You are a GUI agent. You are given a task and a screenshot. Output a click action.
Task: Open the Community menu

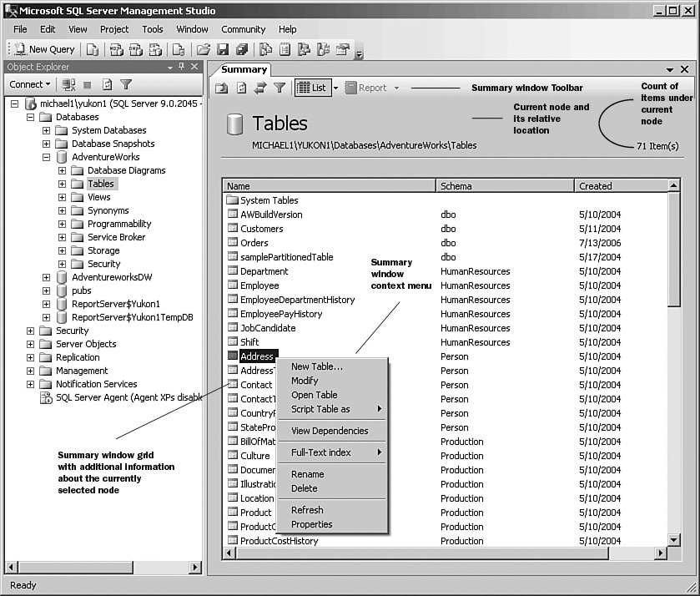(x=244, y=29)
